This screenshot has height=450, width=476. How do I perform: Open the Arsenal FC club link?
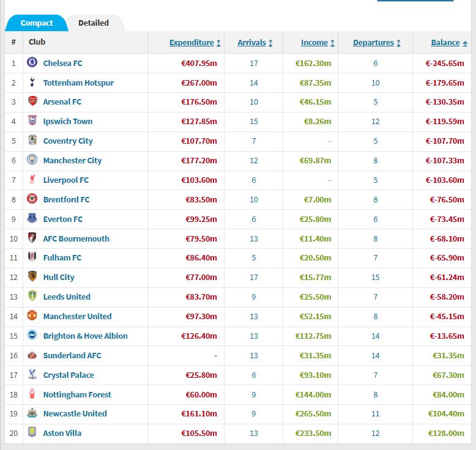(x=62, y=102)
